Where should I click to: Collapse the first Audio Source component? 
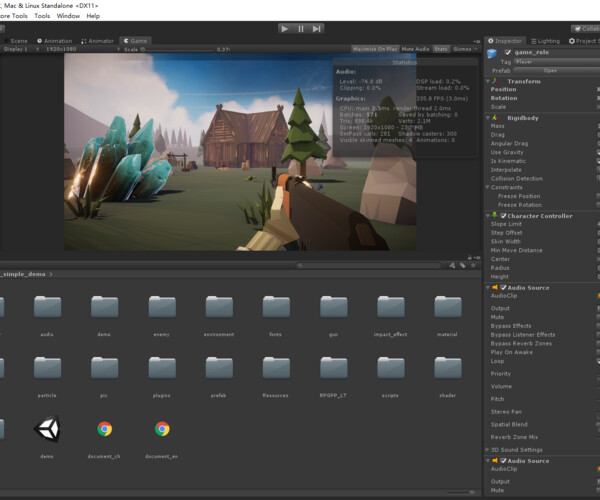[488, 287]
